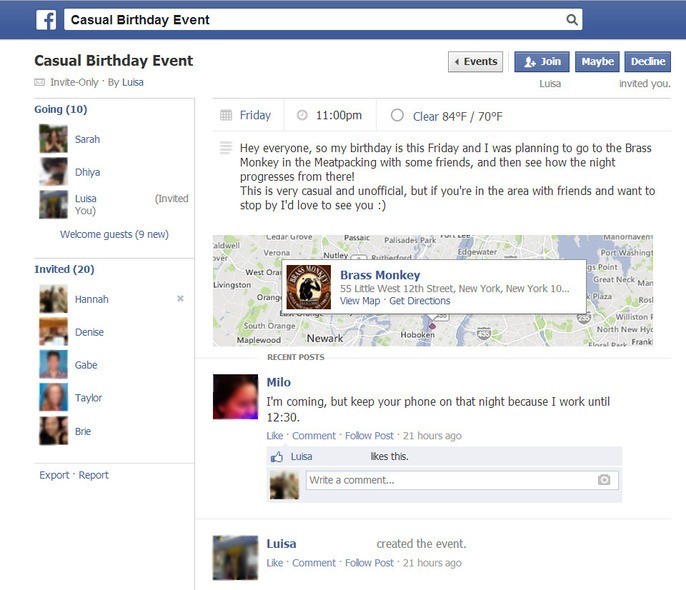Join the Casual Birthday Event
Viewport: 686px width, 590px height.
coord(542,62)
